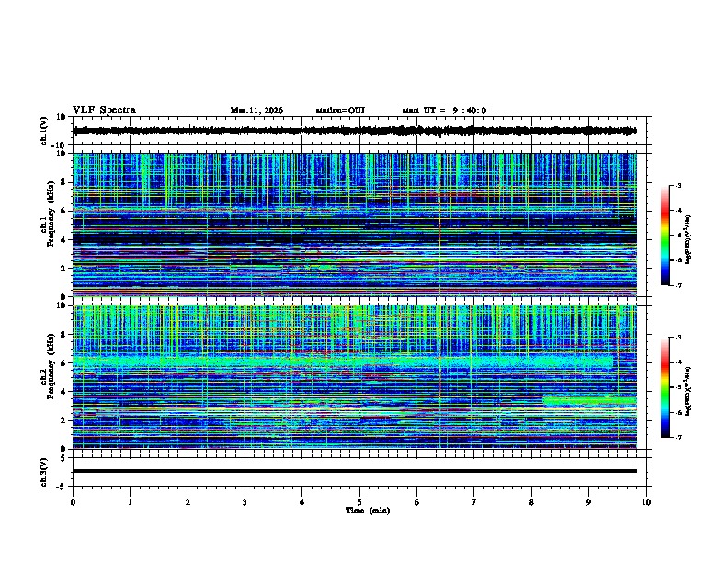728x563 pixels.
Task: Click the "Time (min)" axis title
Action: coord(368,511)
